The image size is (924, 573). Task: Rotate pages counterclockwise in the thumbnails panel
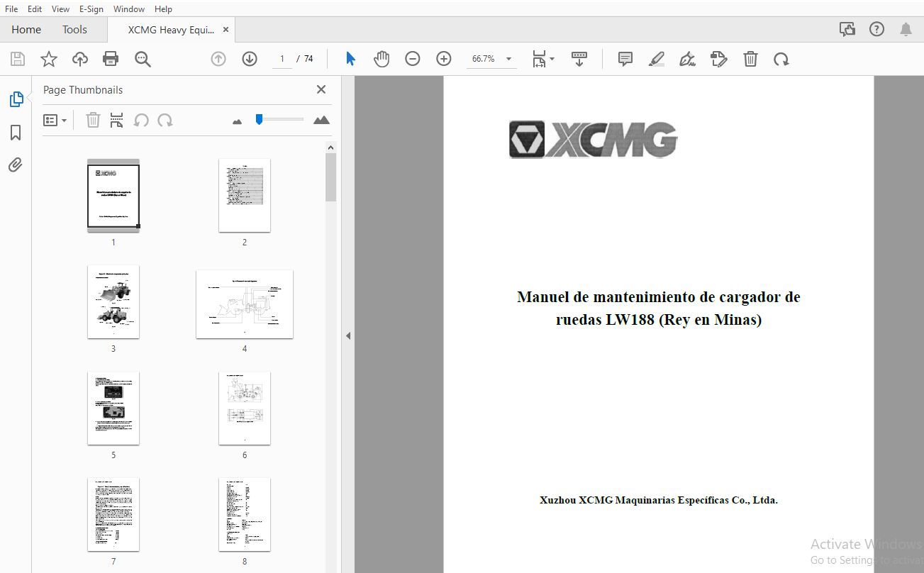point(141,120)
